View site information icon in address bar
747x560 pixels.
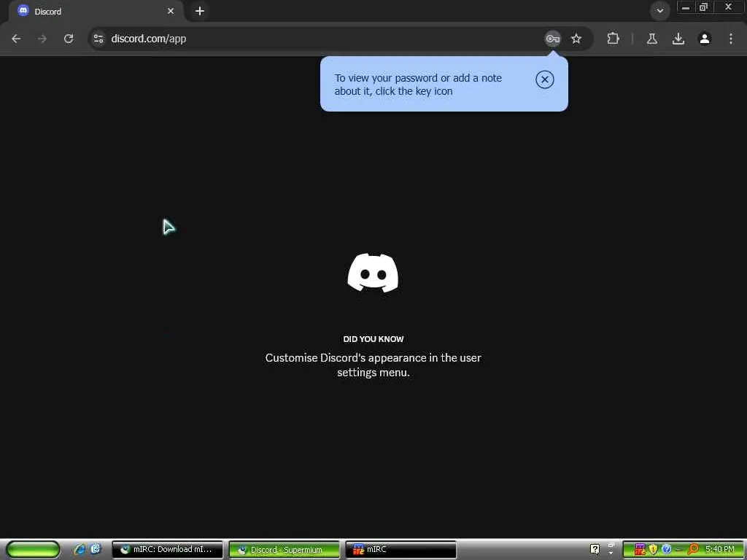[98, 39]
